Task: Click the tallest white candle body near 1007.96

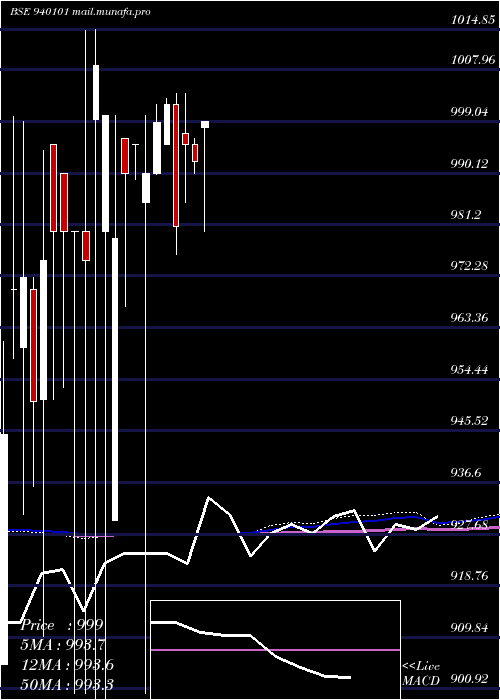Action: click(x=96, y=92)
